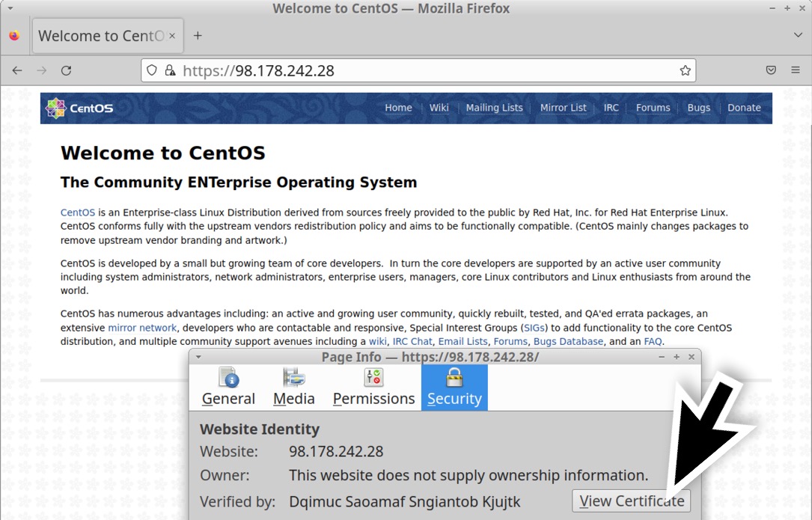The image size is (812, 520).
Task: Click the padlock site security icon
Action: (170, 70)
